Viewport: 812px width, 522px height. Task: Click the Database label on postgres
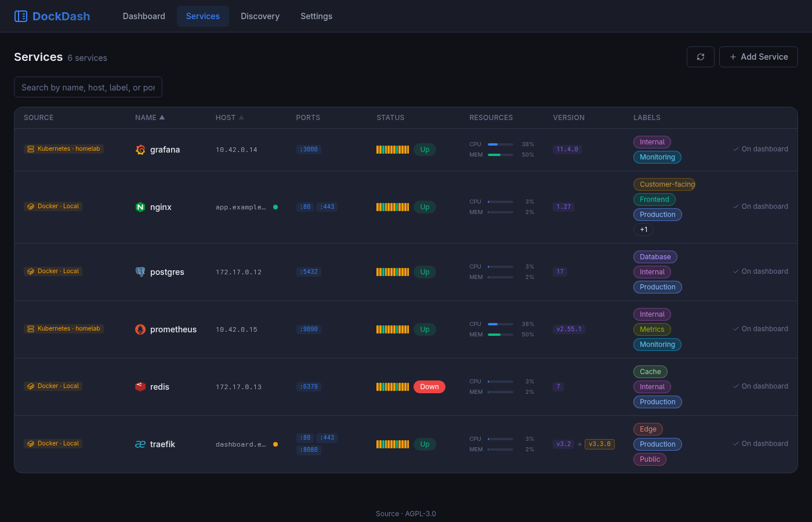tap(655, 257)
